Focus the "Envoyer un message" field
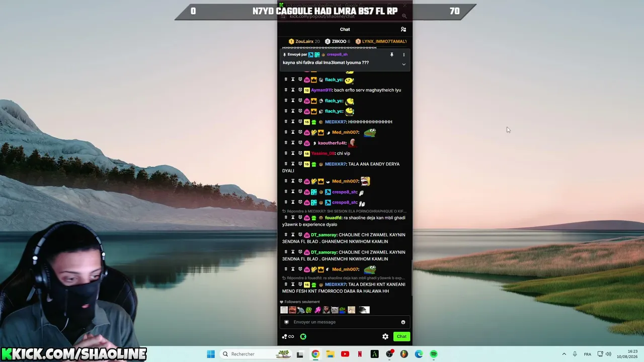The height and width of the screenshot is (362, 644). coord(345,322)
